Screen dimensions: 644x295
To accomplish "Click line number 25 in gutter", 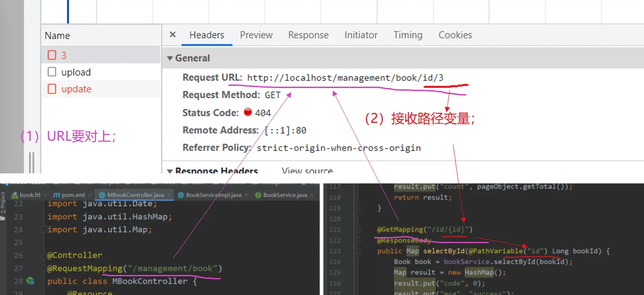I will [18, 242].
